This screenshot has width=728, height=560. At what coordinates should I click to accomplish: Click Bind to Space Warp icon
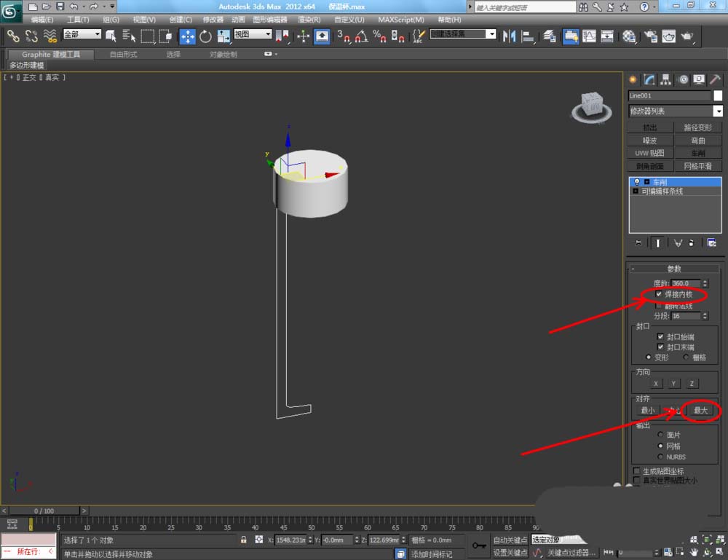pos(50,36)
